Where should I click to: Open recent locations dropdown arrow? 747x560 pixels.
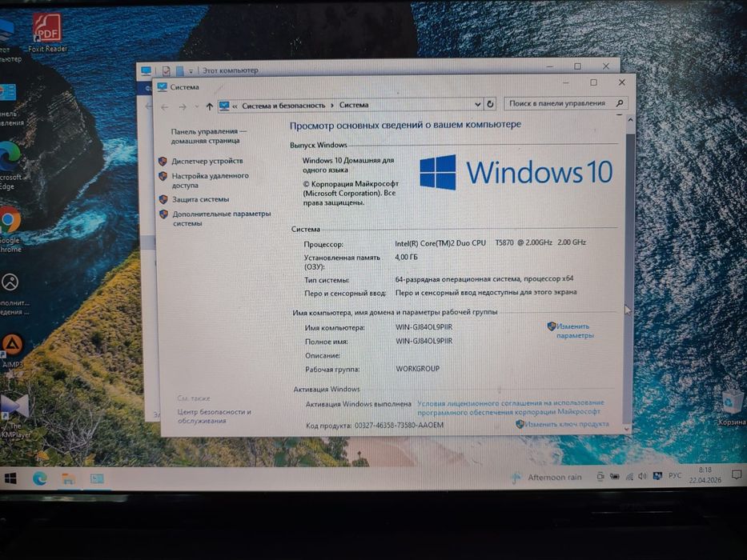point(197,106)
